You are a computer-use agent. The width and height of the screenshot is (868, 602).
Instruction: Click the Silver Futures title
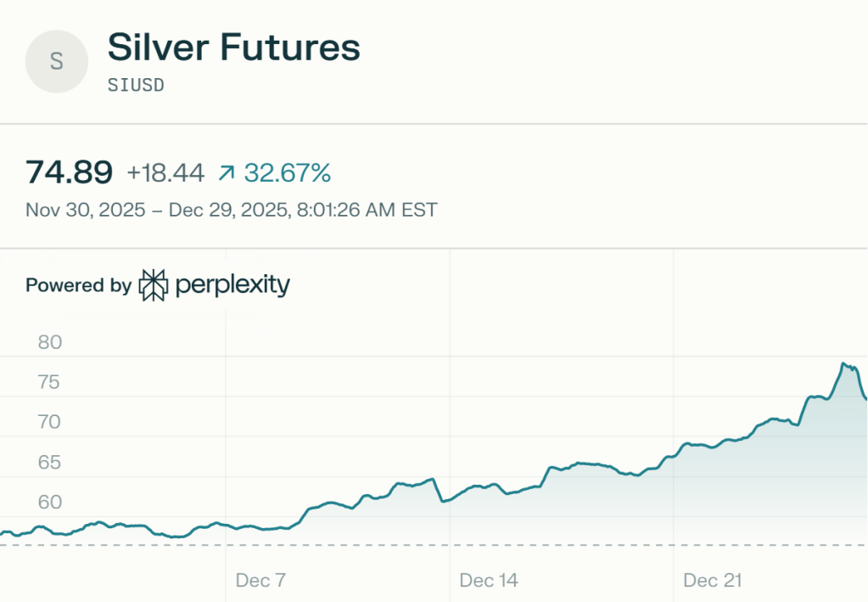[233, 48]
